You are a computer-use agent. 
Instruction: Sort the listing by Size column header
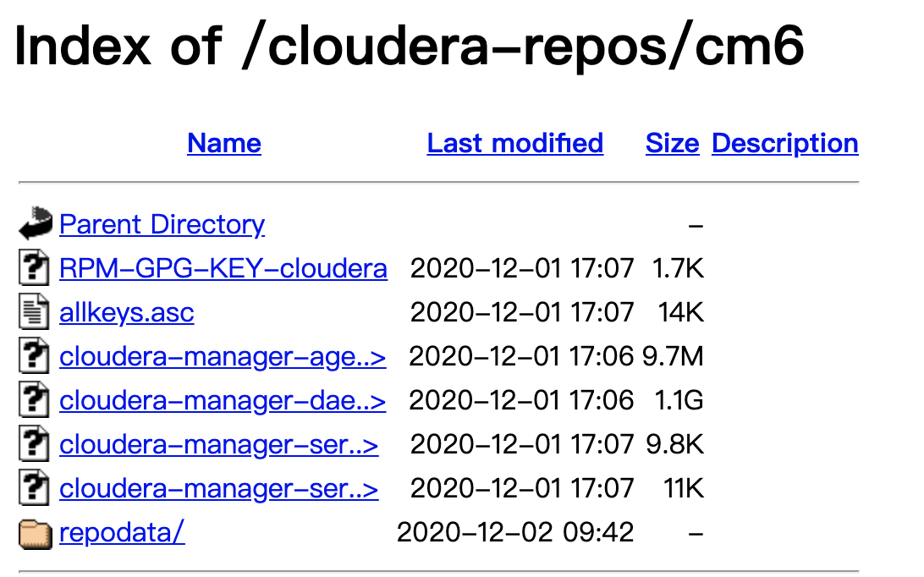[x=672, y=143]
